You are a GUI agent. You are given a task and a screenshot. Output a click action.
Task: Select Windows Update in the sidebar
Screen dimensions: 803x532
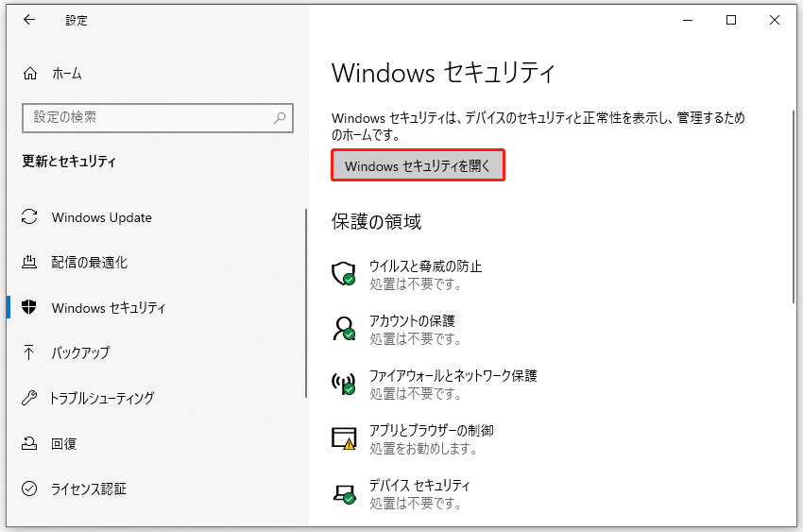coord(101,217)
